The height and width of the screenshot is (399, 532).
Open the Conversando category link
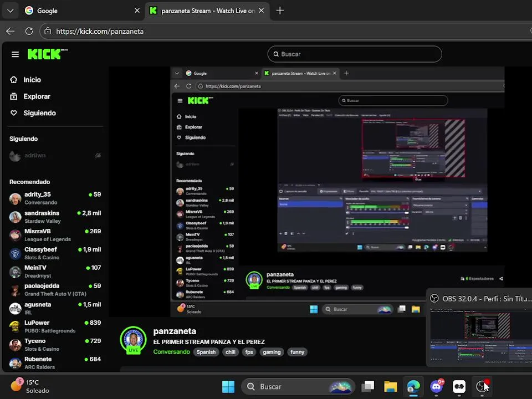click(172, 352)
